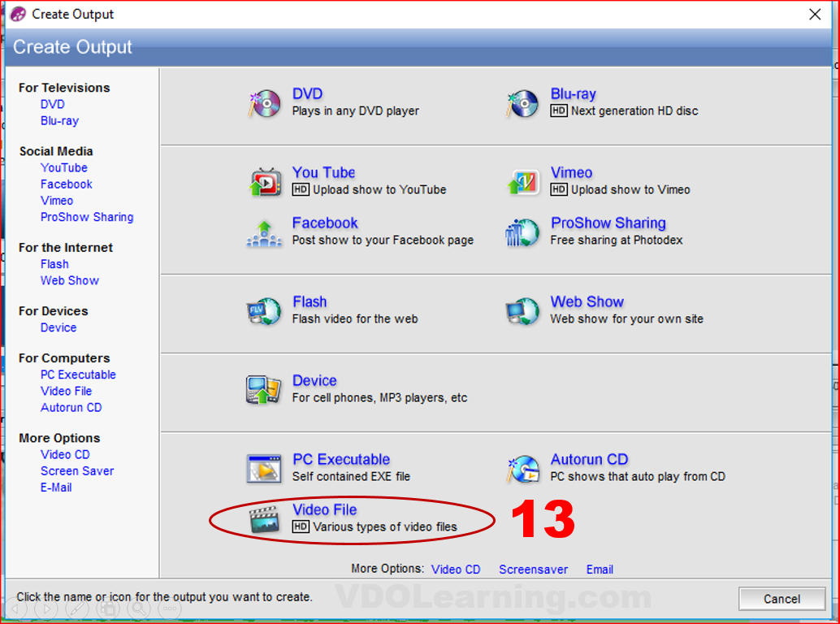Click the 'Upload show to Vimeo' description
Screen dimensions: 840x624
tap(630, 189)
